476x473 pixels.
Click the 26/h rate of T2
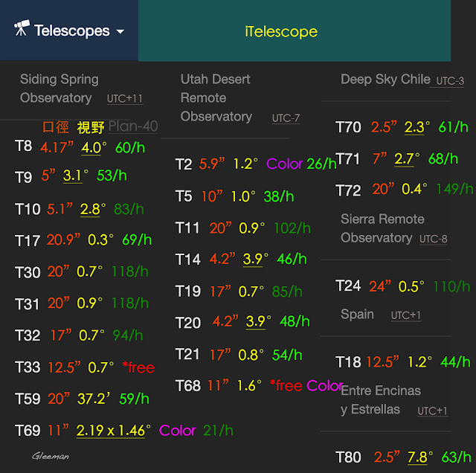point(321,164)
